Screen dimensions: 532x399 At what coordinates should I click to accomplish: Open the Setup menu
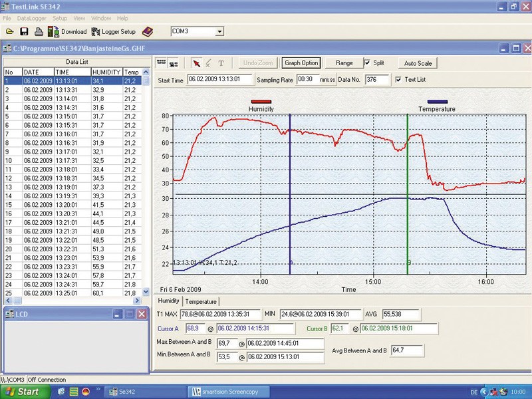click(x=60, y=19)
